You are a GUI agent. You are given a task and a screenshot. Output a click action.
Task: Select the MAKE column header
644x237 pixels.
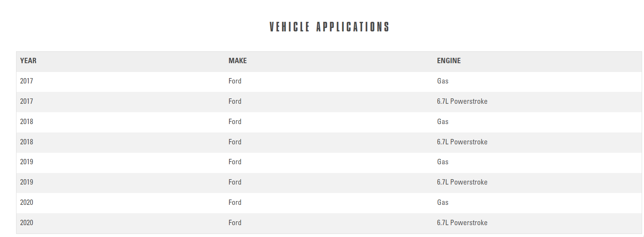coord(237,61)
